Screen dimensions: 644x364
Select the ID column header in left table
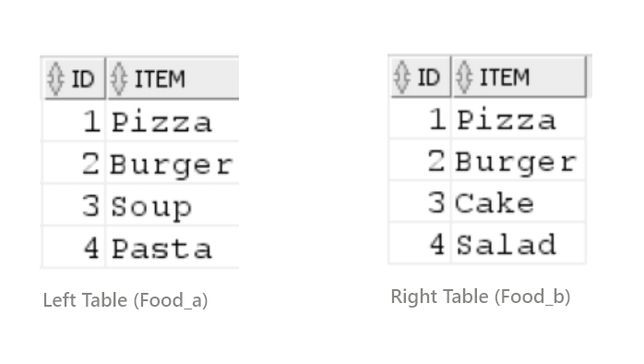[x=75, y=79]
